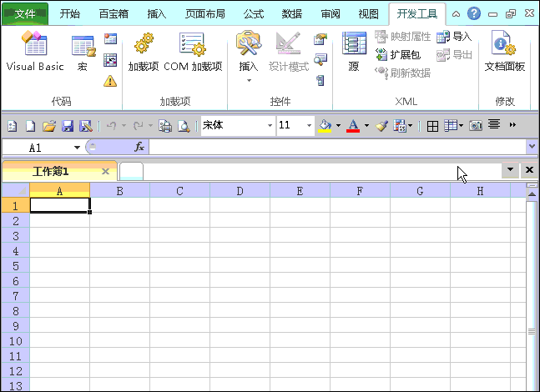540x392 pixels.
Task: Open the 文档面板 document panel
Action: point(504,52)
